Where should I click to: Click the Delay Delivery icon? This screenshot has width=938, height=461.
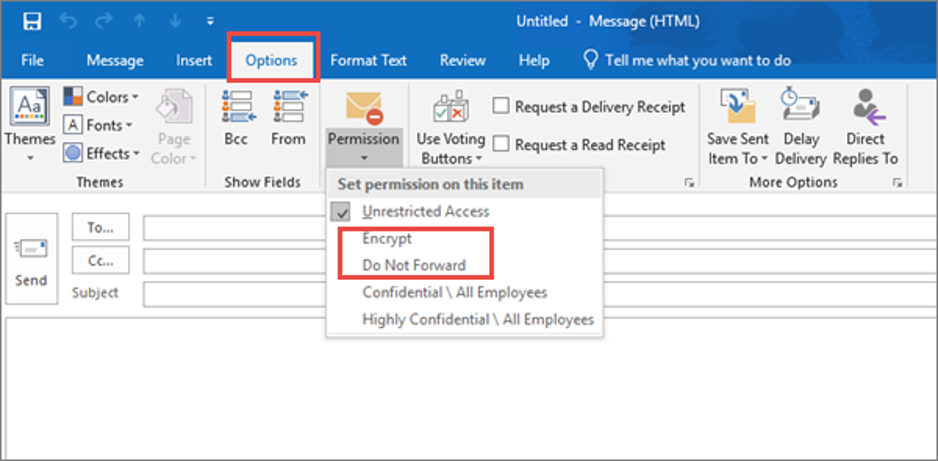click(801, 108)
